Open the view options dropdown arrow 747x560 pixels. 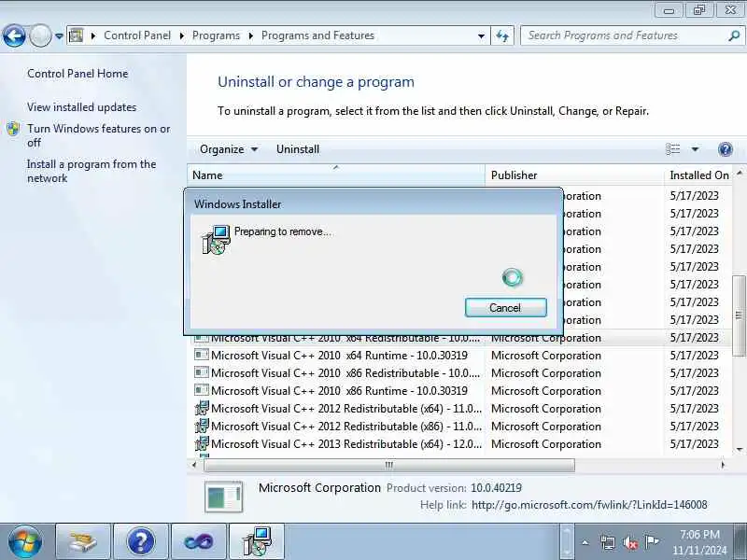(695, 149)
